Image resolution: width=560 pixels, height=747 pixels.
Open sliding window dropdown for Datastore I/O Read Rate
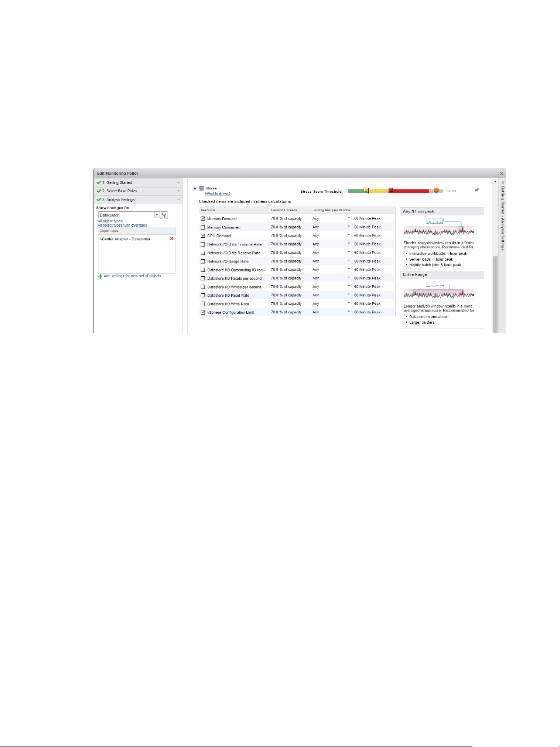(349, 295)
